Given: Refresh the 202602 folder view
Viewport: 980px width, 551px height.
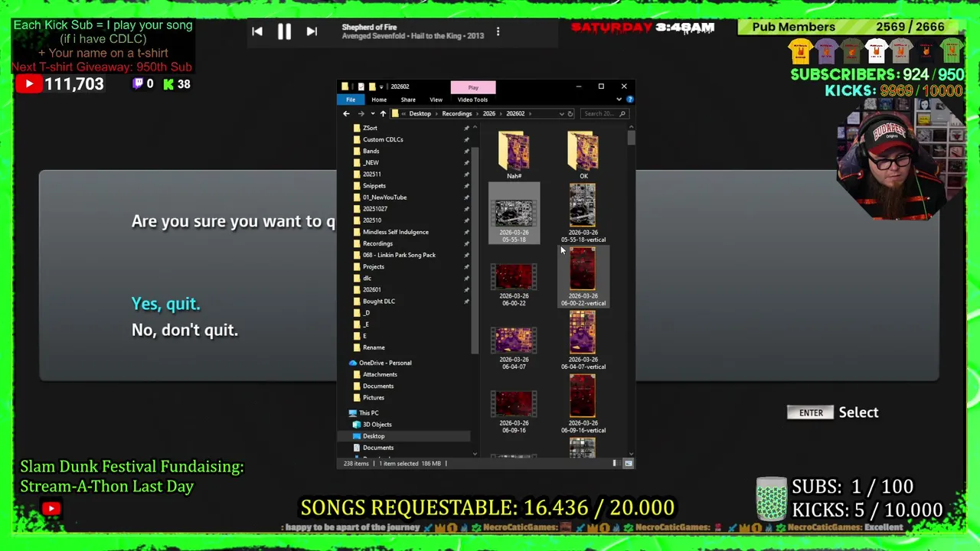Looking at the screenshot, I should 570,113.
